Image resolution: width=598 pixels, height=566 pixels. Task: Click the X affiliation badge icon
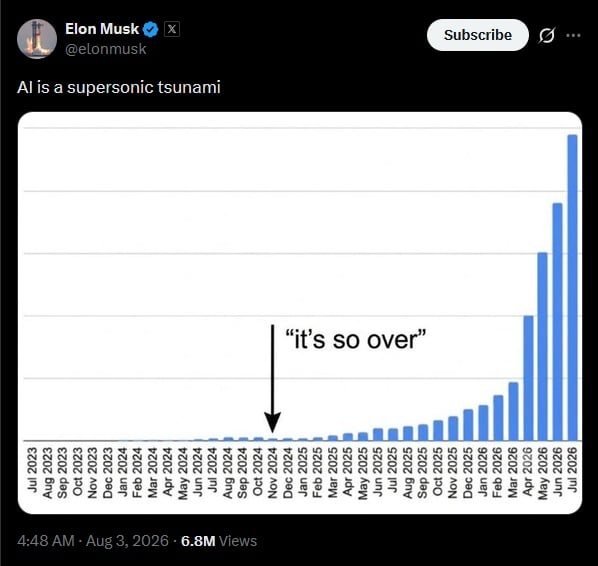(x=172, y=29)
